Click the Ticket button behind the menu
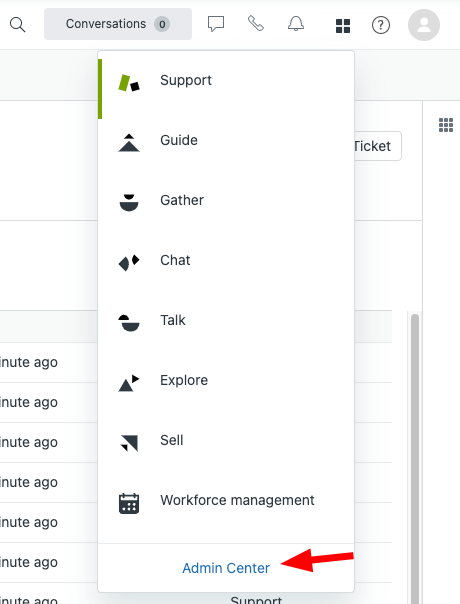460x604 pixels. (x=378, y=146)
